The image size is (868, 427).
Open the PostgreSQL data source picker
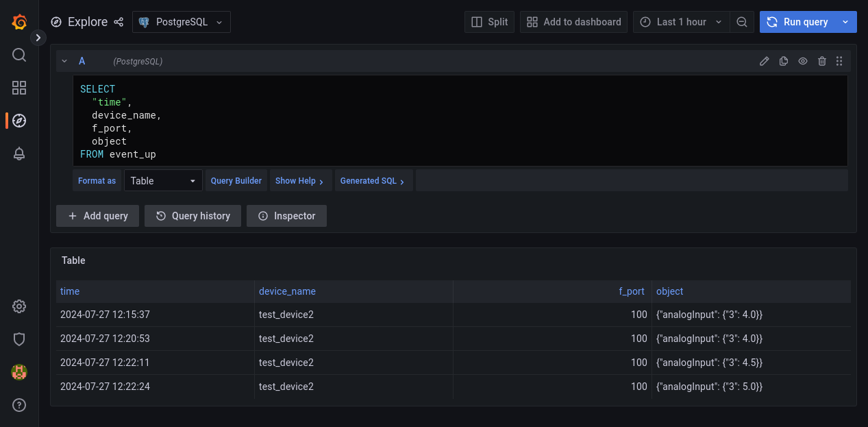pos(182,22)
